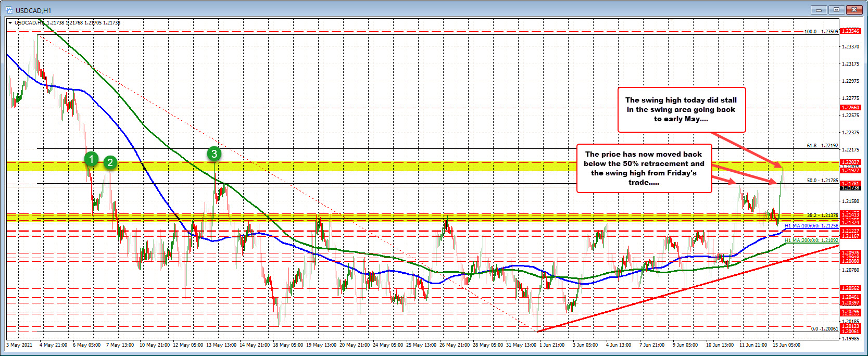Click the H1 MA:100 moving average label
Screen dimensions: 868x356
tap(811, 226)
